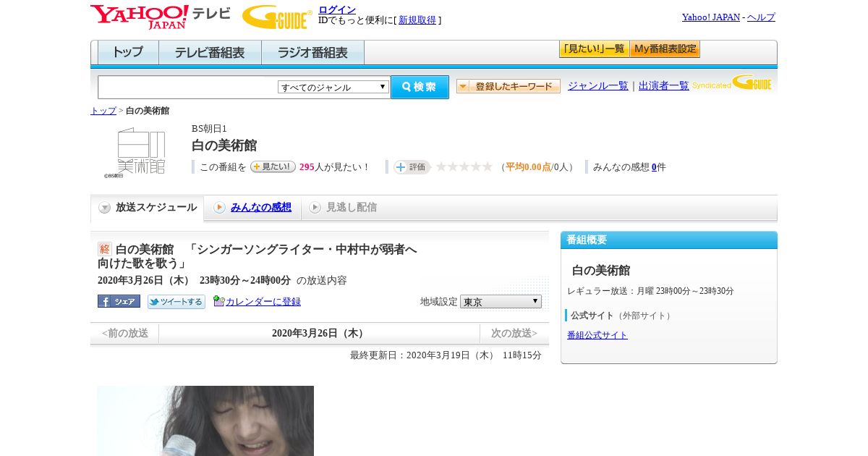
Task: Open the 登録したキーワード dropdown
Action: pos(509,86)
